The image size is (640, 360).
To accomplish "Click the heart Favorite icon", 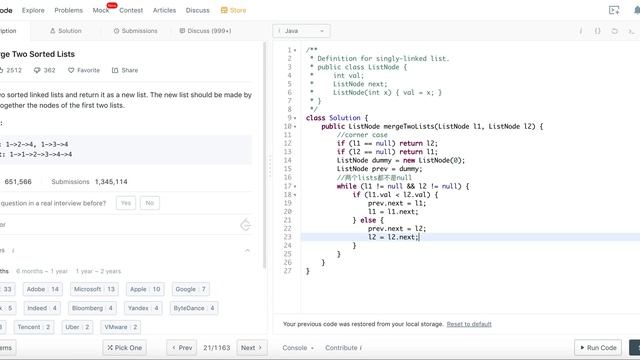I will pos(71,70).
